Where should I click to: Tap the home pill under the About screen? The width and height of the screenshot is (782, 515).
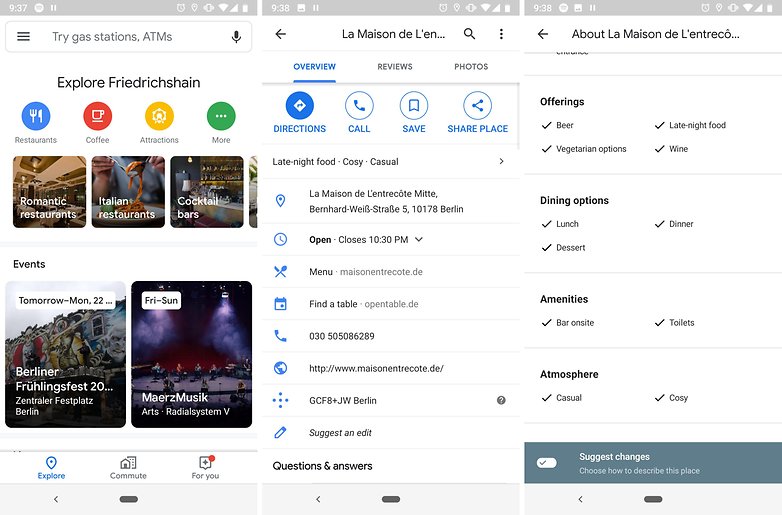[x=653, y=499]
